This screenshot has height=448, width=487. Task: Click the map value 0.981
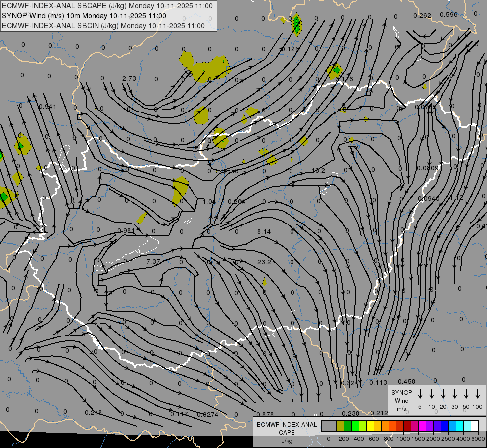point(126,230)
